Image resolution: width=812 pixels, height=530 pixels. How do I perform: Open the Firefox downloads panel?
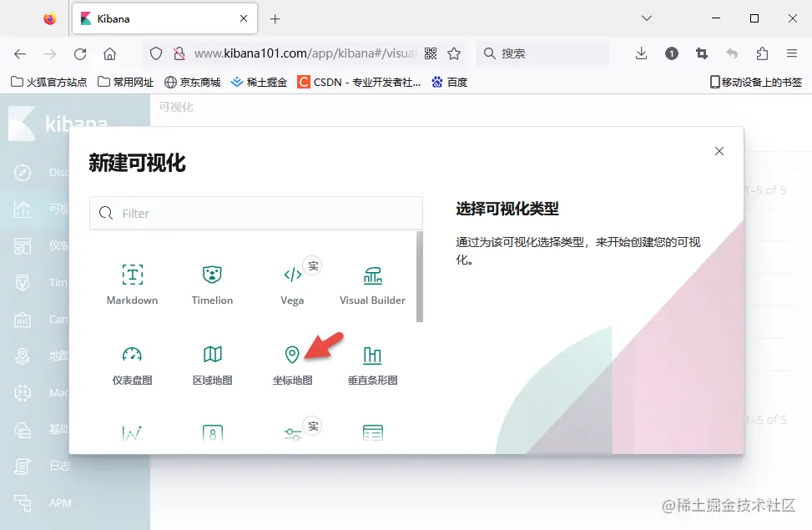pyautogui.click(x=641, y=53)
